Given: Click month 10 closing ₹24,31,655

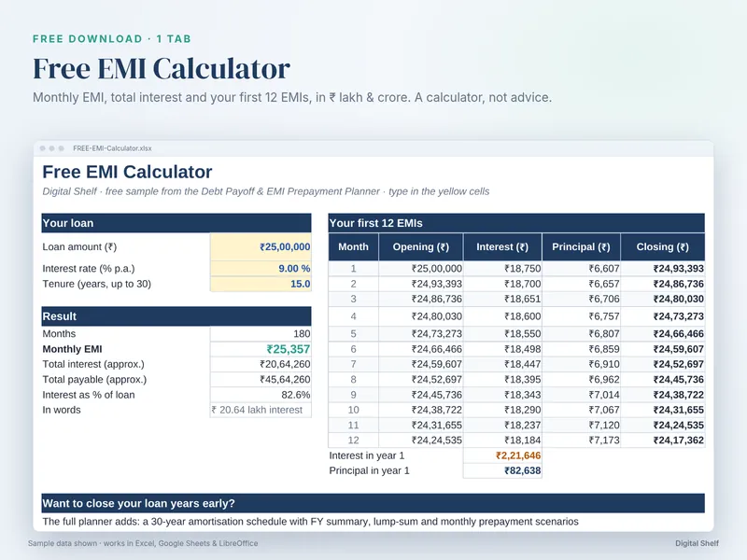Looking at the screenshot, I should click(x=663, y=410).
